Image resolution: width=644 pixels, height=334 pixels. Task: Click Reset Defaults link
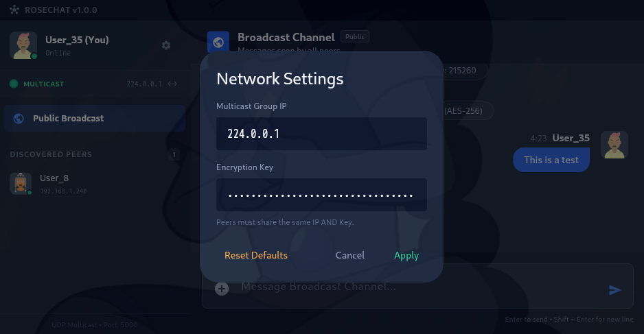pos(256,255)
